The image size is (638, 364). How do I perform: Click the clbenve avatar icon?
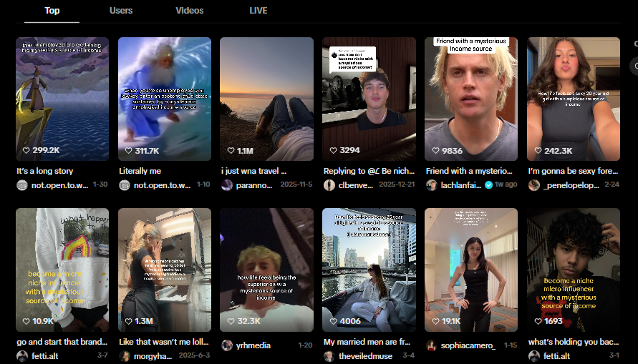[x=329, y=185]
